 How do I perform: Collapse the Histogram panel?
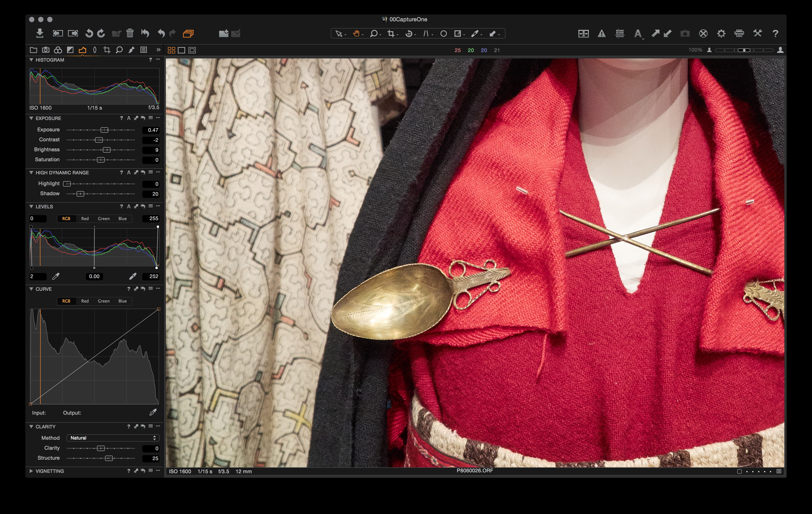[31, 60]
